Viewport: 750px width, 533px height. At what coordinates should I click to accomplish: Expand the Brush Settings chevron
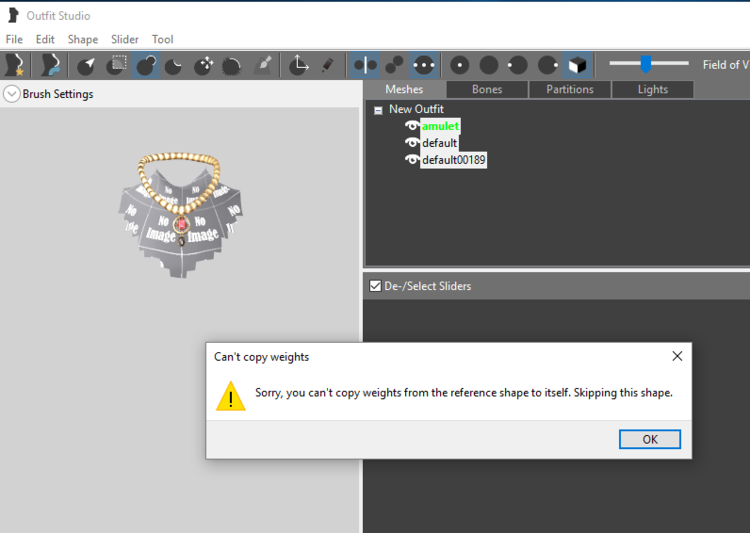click(11, 94)
